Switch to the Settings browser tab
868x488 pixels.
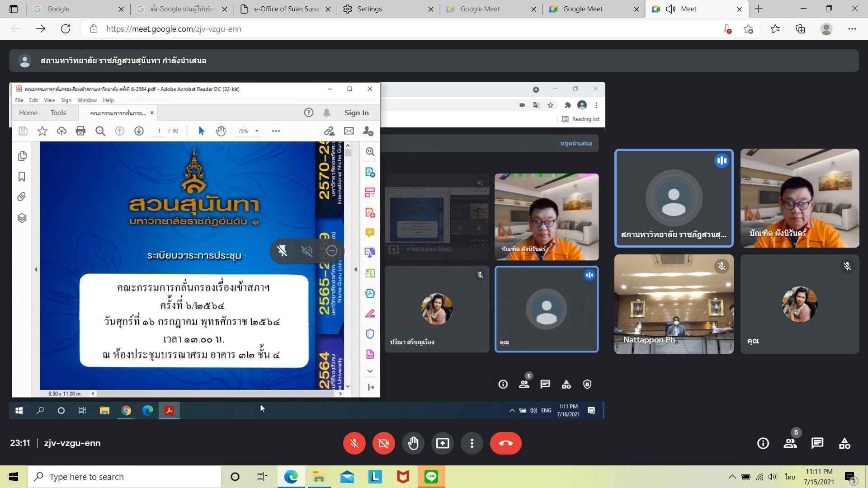coord(369,9)
